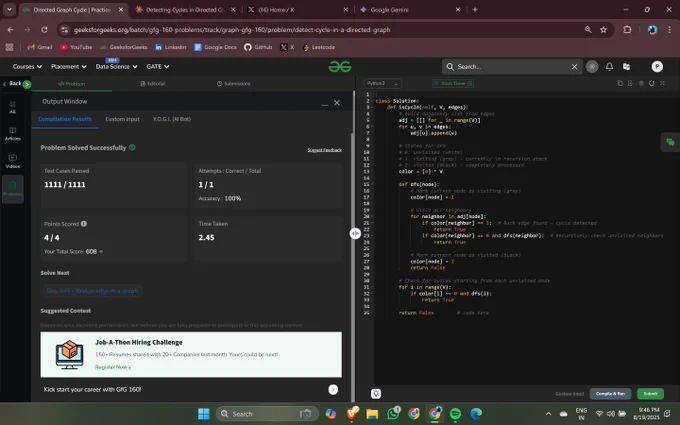Screen dimensions: 680x425
Task: Open the notifications bell
Action: point(609,66)
